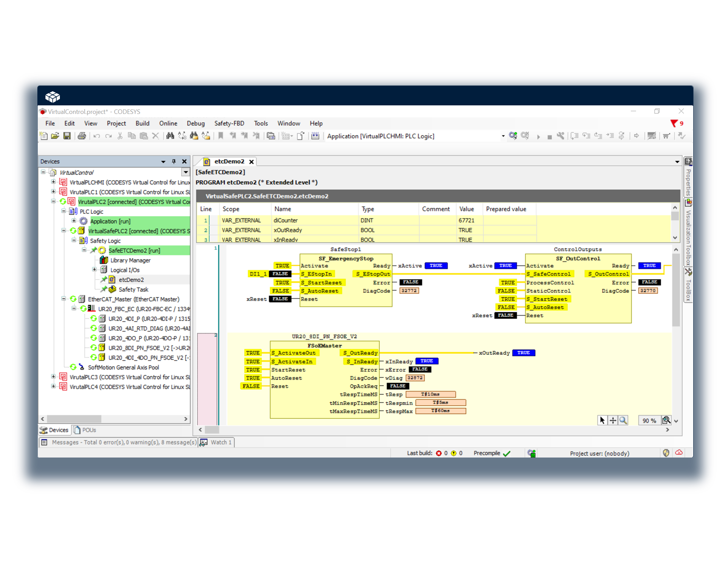Click the Print toolbar icon
The height and width of the screenshot is (565, 728).
[x=82, y=136]
